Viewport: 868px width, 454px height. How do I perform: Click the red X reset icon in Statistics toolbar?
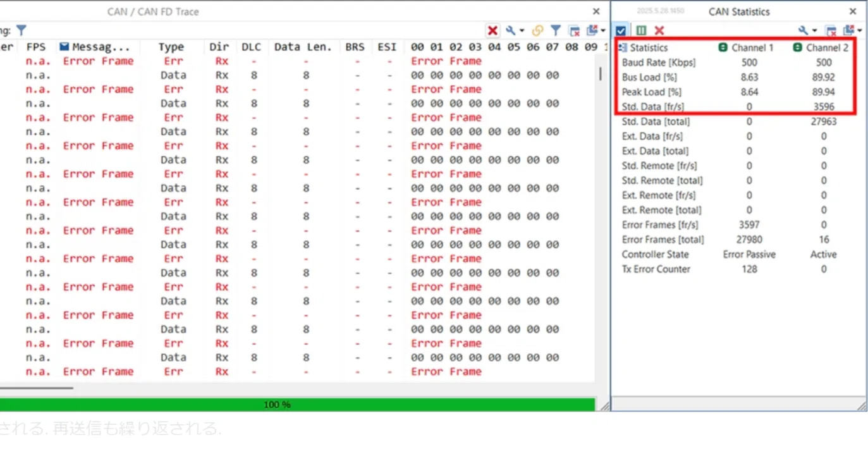tap(659, 30)
